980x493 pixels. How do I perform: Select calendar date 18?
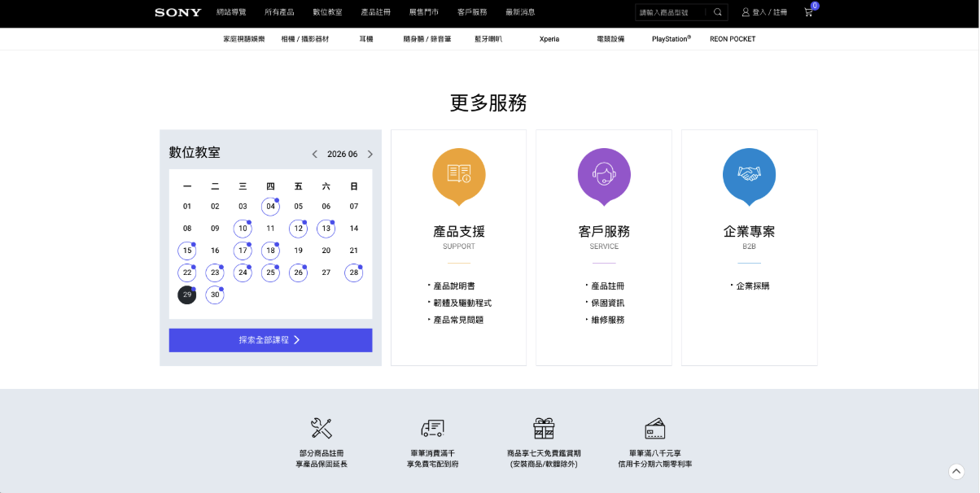point(270,251)
